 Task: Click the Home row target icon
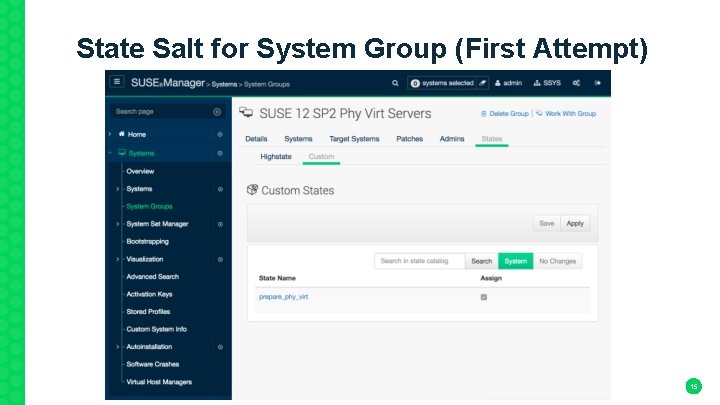point(220,135)
